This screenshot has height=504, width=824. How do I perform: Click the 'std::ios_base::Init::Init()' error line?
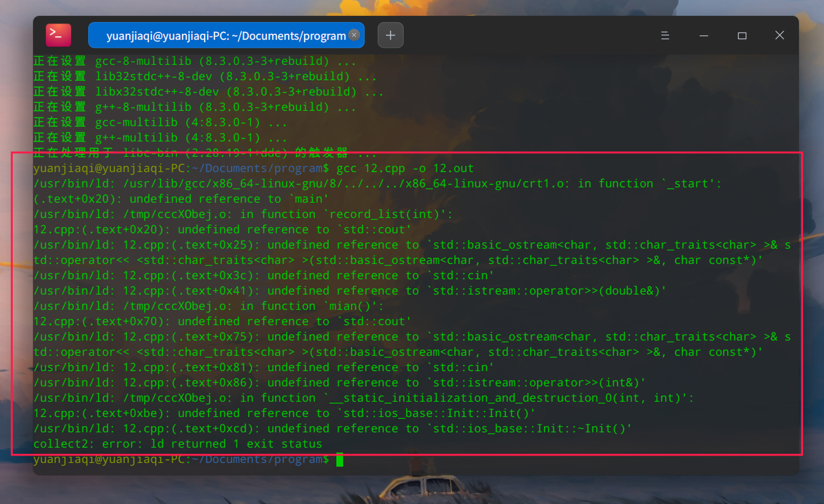(x=284, y=413)
